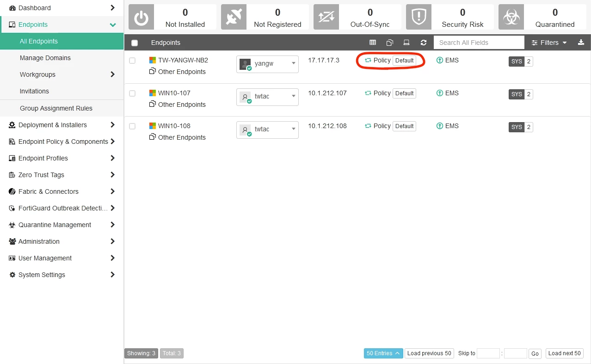Check the TW-YANGW-NB2 row checkbox
591x364 pixels.
pyautogui.click(x=132, y=61)
